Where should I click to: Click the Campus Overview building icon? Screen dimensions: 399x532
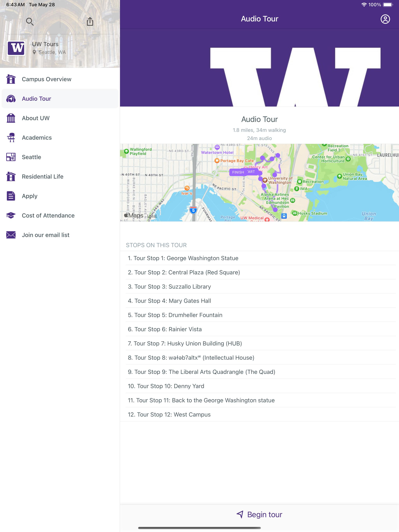click(11, 79)
